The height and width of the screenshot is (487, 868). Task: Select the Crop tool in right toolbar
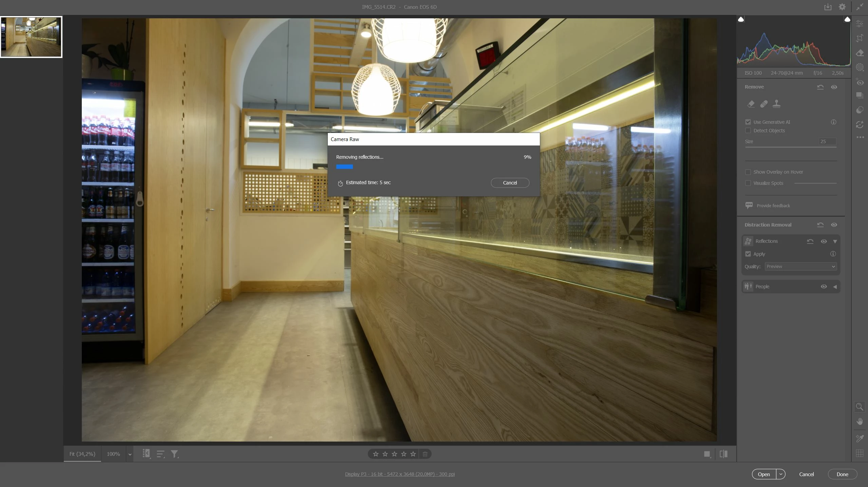click(860, 38)
